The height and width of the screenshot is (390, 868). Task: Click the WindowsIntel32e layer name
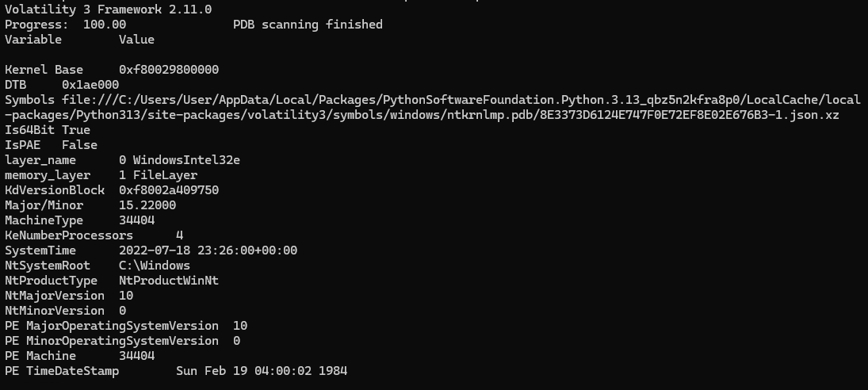coord(186,160)
